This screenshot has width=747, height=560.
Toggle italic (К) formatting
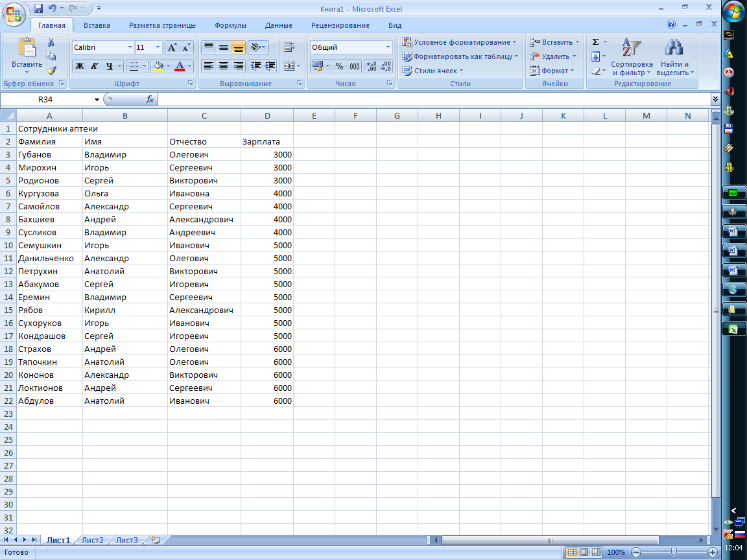tap(94, 66)
